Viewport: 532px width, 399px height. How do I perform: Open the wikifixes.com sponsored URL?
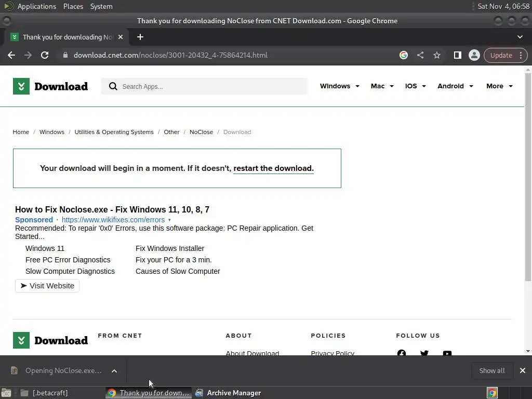pyautogui.click(x=113, y=220)
